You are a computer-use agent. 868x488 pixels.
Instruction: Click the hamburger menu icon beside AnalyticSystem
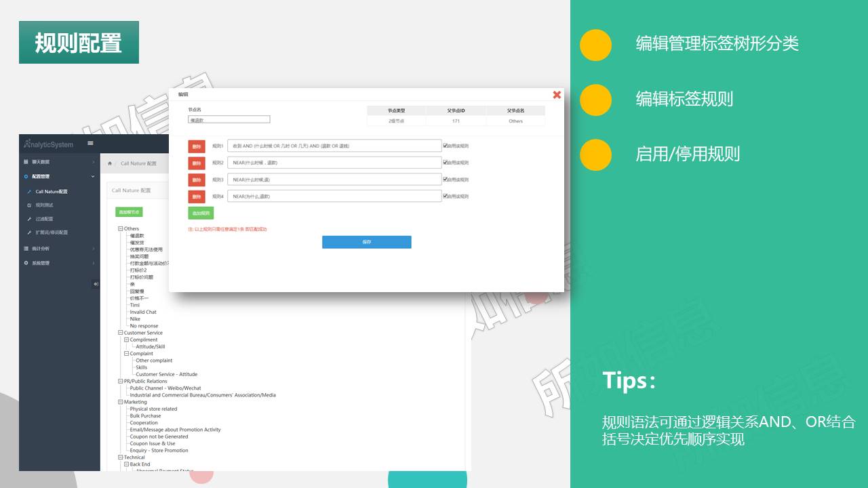tap(90, 143)
